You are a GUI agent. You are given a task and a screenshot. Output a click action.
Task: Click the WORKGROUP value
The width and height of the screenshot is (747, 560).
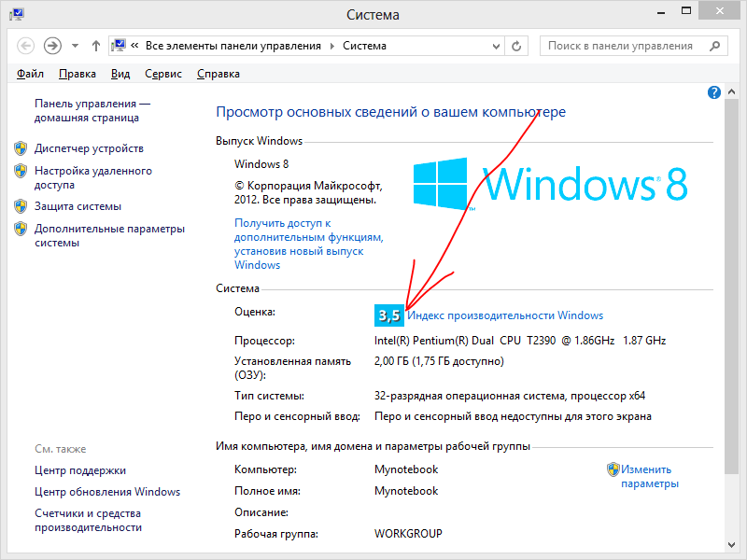408,534
